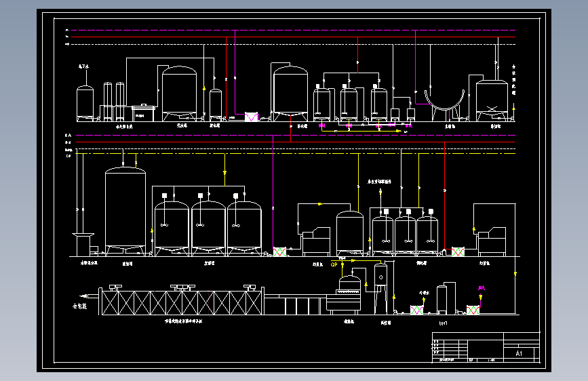Pick the groundwater tank under the "地下水" label
The height and width of the screenshot is (381, 588).
click(x=85, y=103)
